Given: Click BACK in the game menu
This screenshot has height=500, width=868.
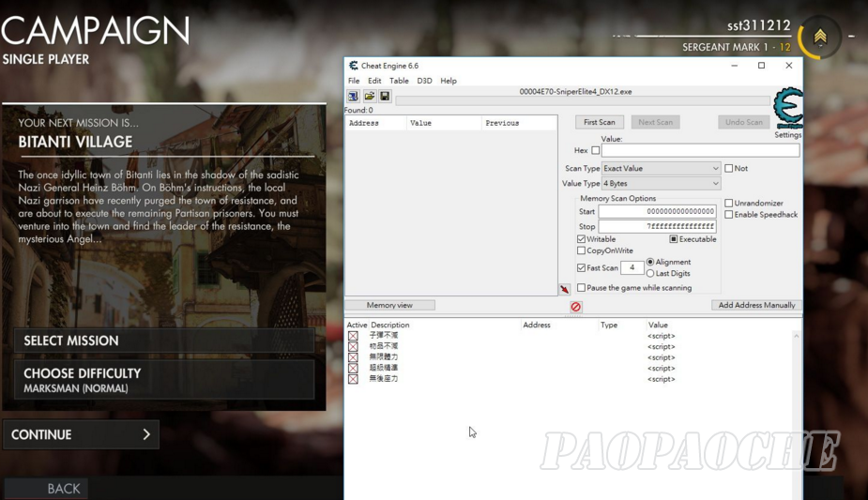Looking at the screenshot, I should tap(46, 489).
